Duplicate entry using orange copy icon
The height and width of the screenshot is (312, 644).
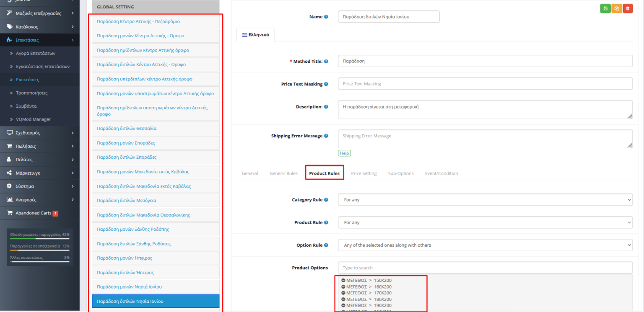pyautogui.click(x=616, y=8)
